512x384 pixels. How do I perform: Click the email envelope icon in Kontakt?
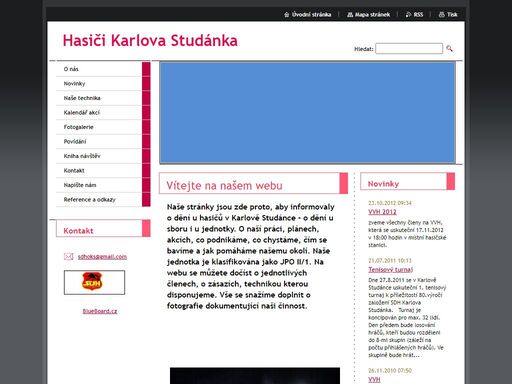[x=68, y=256]
